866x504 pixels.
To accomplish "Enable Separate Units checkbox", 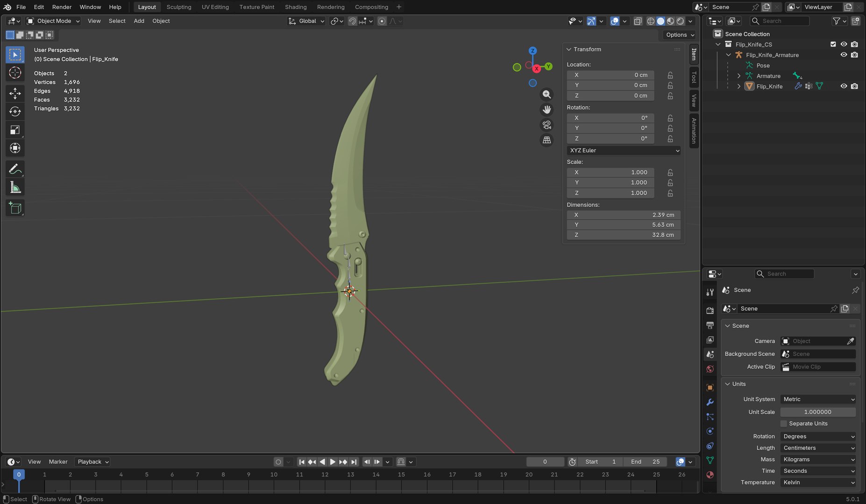I will click(x=784, y=424).
